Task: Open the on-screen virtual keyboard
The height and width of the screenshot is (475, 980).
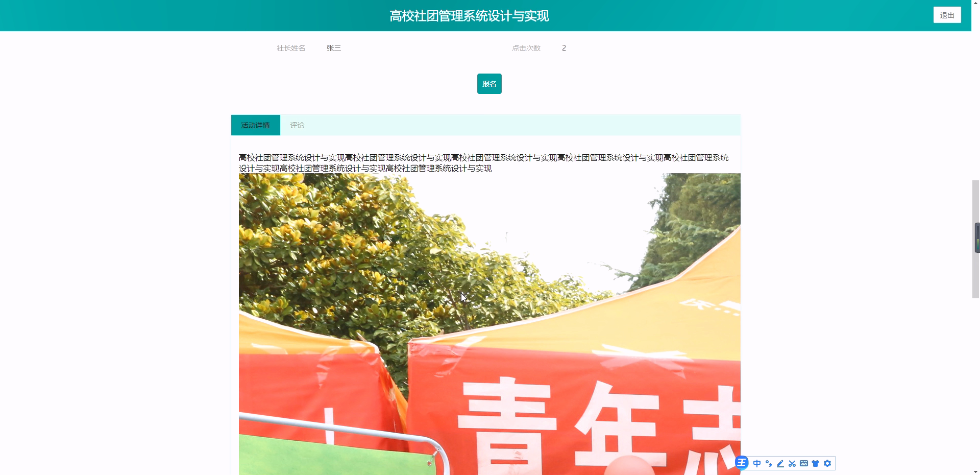Action: pyautogui.click(x=804, y=463)
